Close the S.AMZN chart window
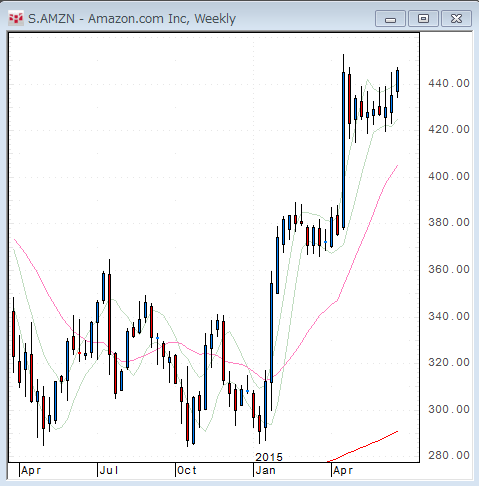Screen dimensions: 479x486 pyautogui.click(x=456, y=19)
